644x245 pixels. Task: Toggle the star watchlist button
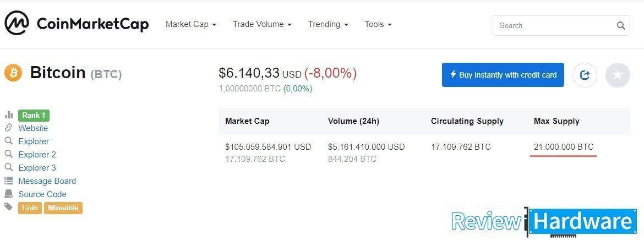coord(618,75)
